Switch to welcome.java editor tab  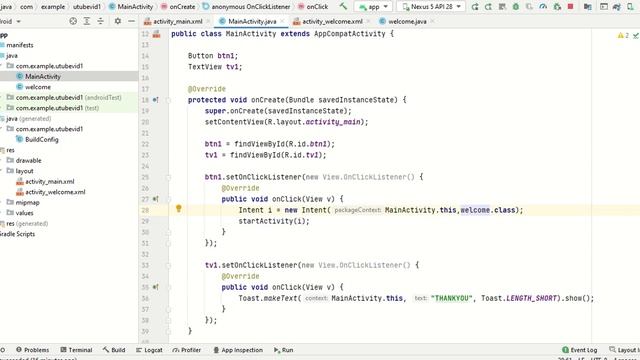(x=407, y=21)
